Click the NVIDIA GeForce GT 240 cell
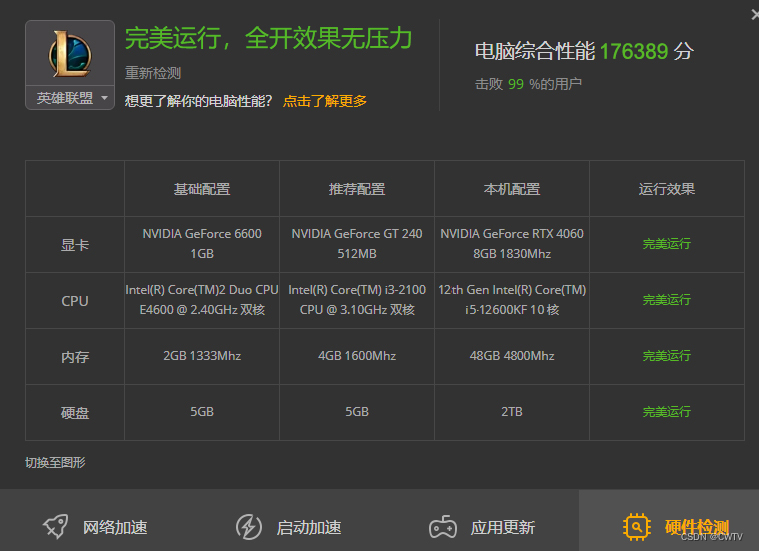Viewport: 759px width, 551px height. (x=357, y=244)
